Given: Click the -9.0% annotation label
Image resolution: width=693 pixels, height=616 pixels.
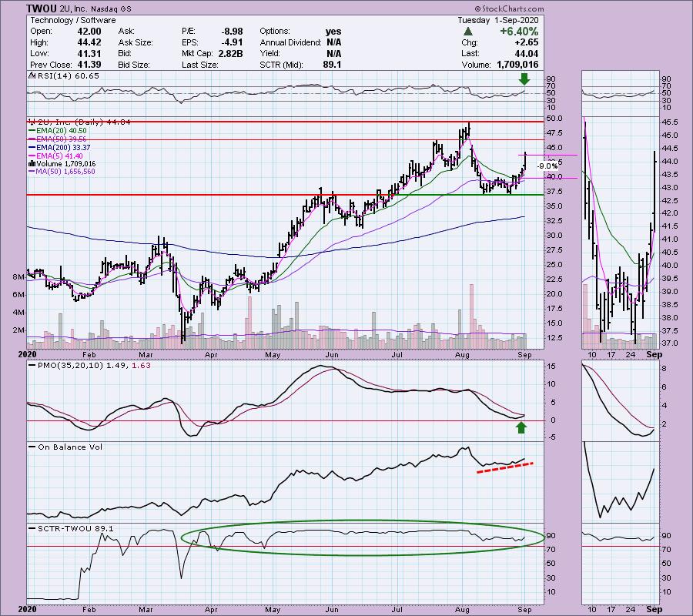Looking at the screenshot, I should (547, 166).
